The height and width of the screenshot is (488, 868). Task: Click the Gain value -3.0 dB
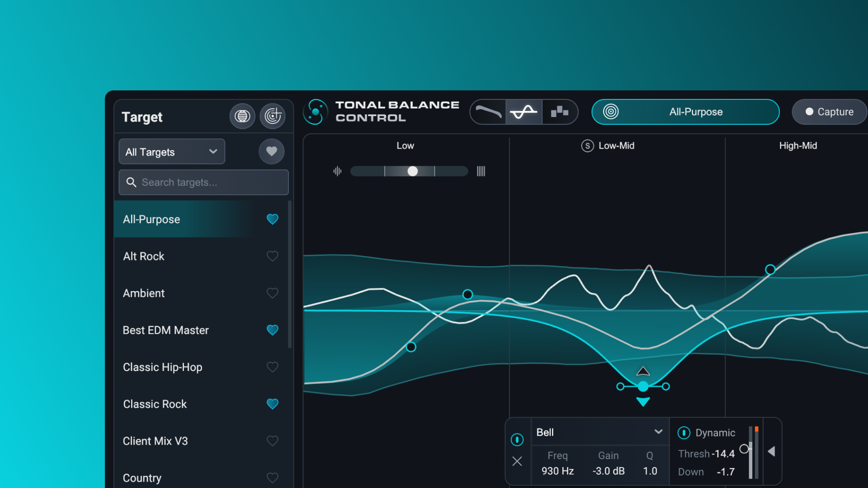click(x=609, y=471)
